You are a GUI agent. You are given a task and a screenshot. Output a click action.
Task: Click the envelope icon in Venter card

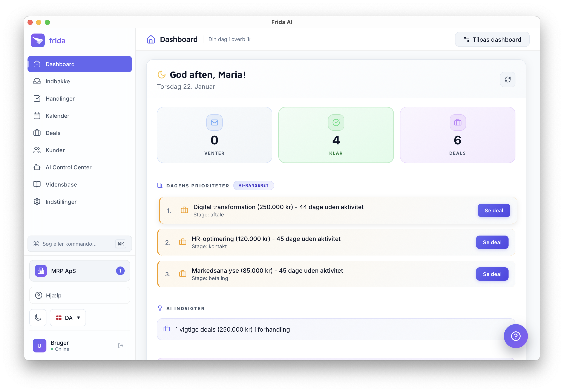tap(214, 122)
